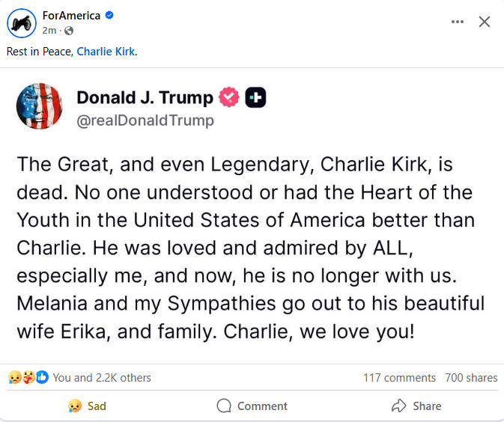The width and height of the screenshot is (504, 422).
Task: Click the blue like reaction emoji in the summary
Action: pyautogui.click(x=42, y=378)
